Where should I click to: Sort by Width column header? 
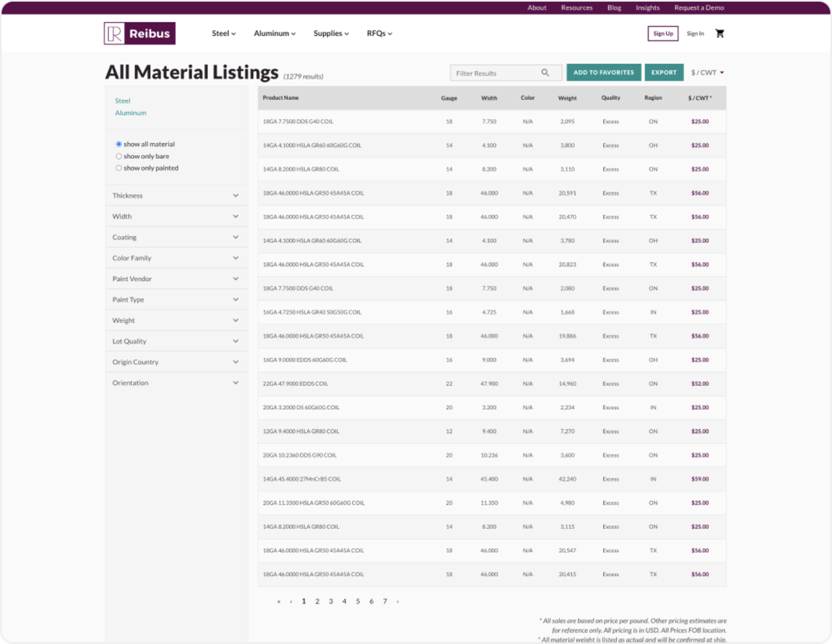489,98
